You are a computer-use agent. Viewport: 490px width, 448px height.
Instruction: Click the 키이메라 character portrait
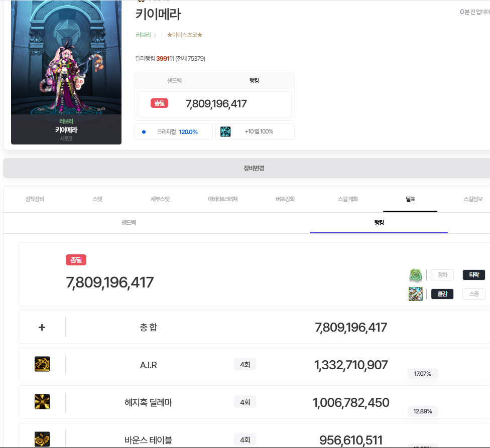(x=66, y=65)
